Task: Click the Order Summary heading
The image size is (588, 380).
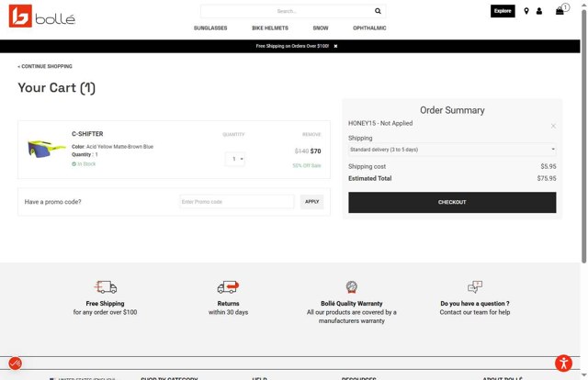Action: pyautogui.click(x=452, y=110)
